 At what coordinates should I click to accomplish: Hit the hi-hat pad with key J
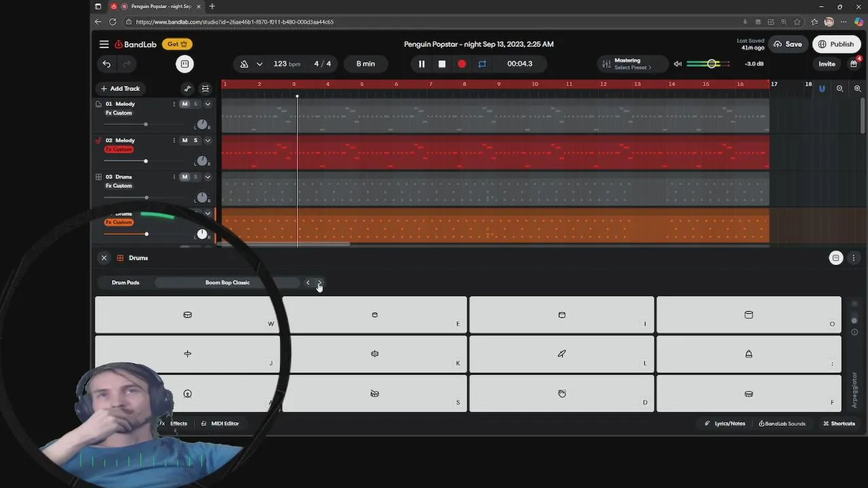point(186,354)
